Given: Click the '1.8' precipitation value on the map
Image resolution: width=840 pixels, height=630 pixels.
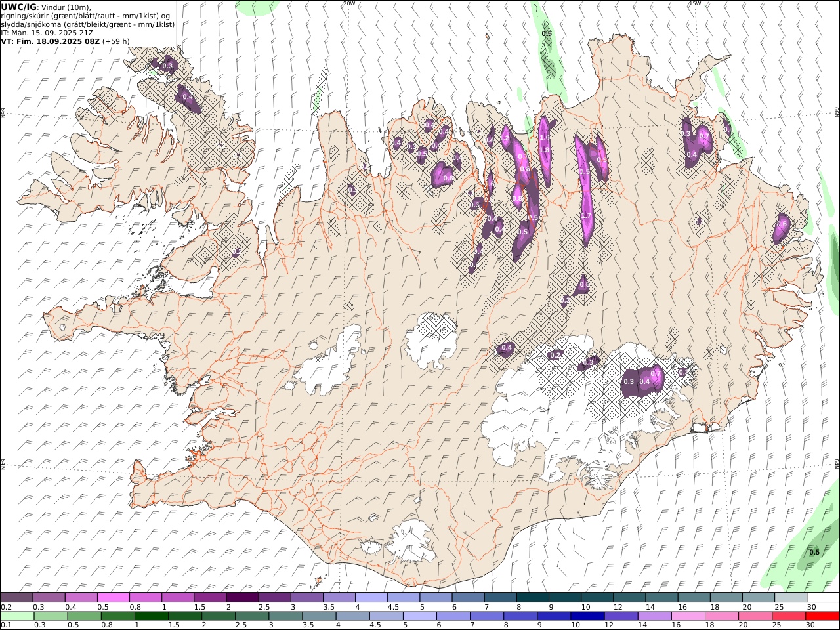Looking at the screenshot, I should (544, 150).
